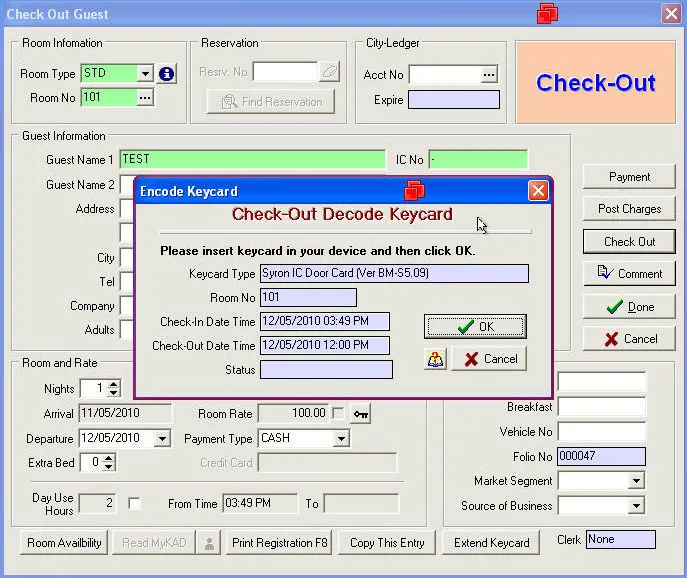687x578 pixels.
Task: Open the help book icon in keycard dialog
Action: click(x=435, y=359)
